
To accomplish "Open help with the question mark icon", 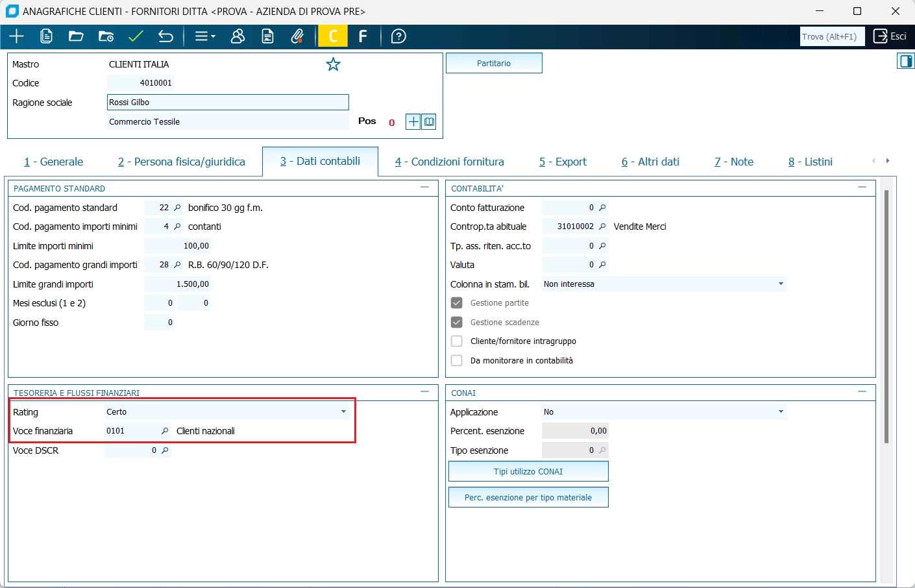I will tap(398, 36).
